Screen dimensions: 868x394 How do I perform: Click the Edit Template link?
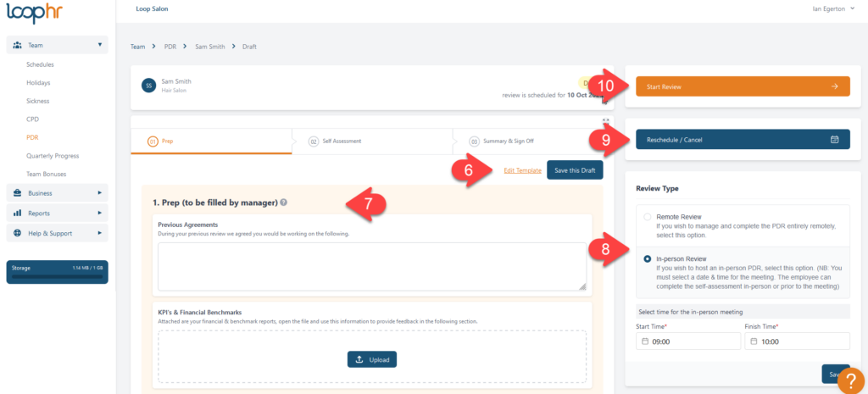522,170
